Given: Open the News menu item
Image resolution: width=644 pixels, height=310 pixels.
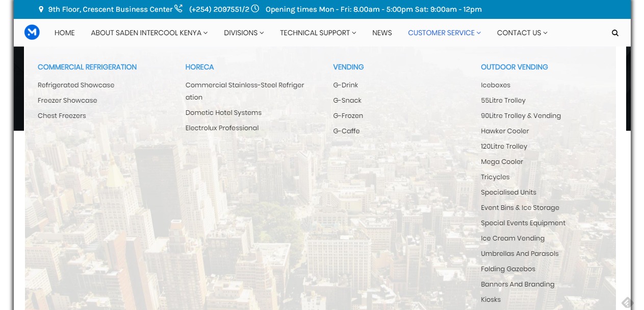Looking at the screenshot, I should pos(382,33).
